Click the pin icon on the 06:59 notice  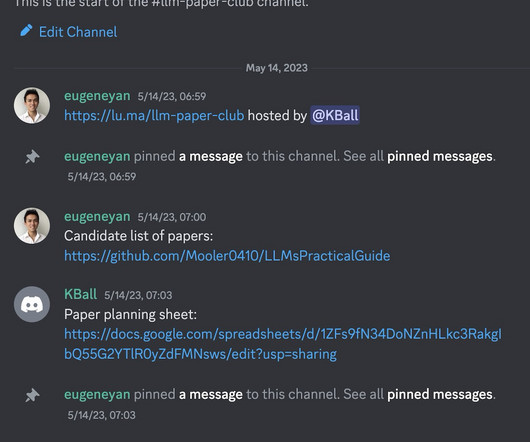tap(32, 157)
